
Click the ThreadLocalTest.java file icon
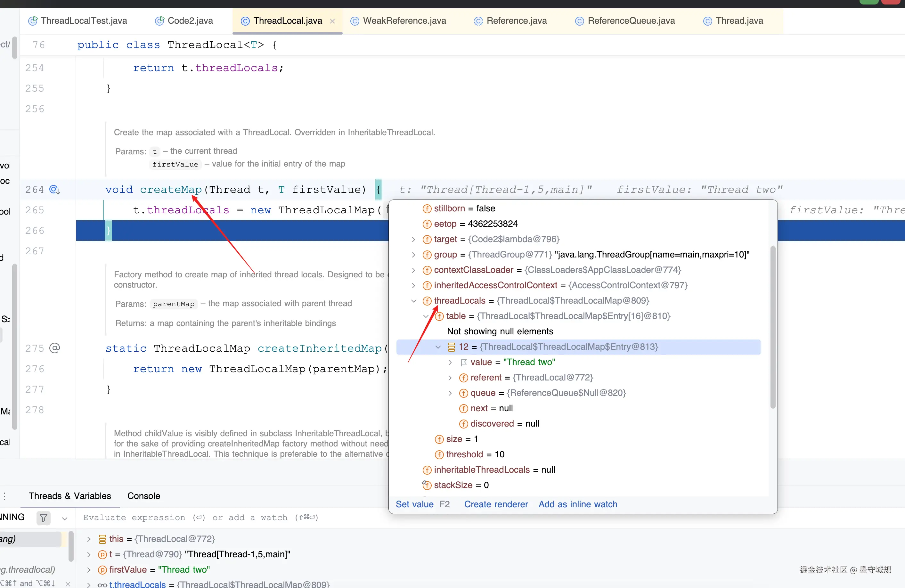coord(33,21)
